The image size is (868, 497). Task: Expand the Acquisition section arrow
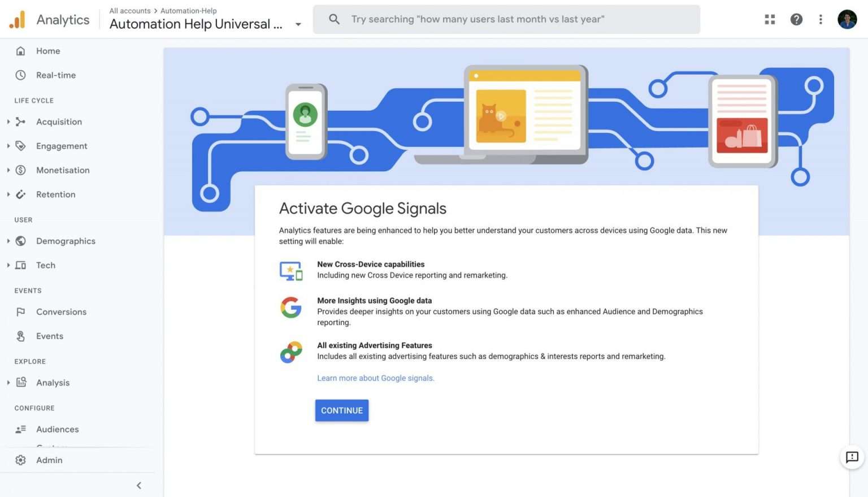(x=8, y=122)
